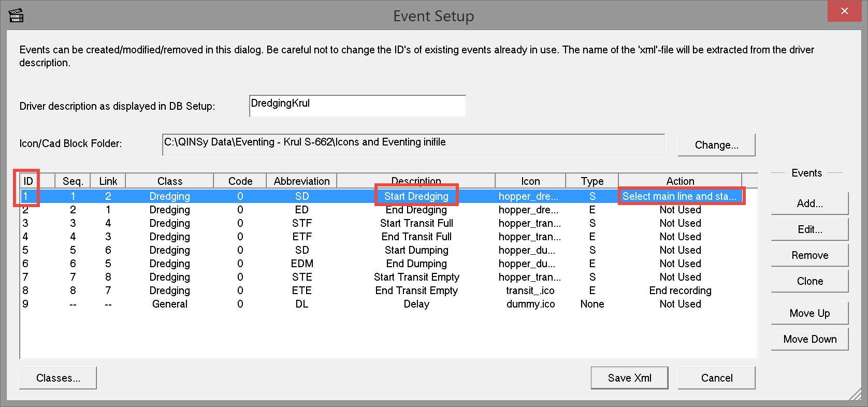Click the Driver description input field
Image resolution: width=868 pixels, height=407 pixels.
point(357,106)
